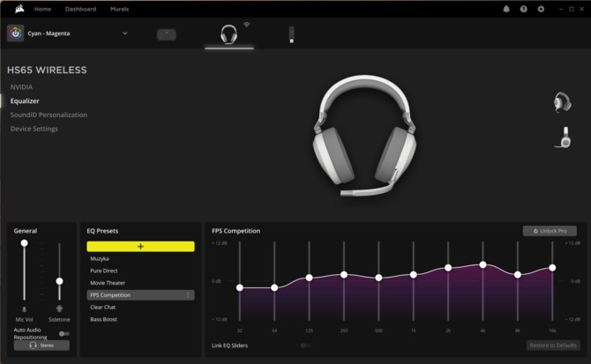
Task: Select the Equalizer section
Action: coord(25,100)
